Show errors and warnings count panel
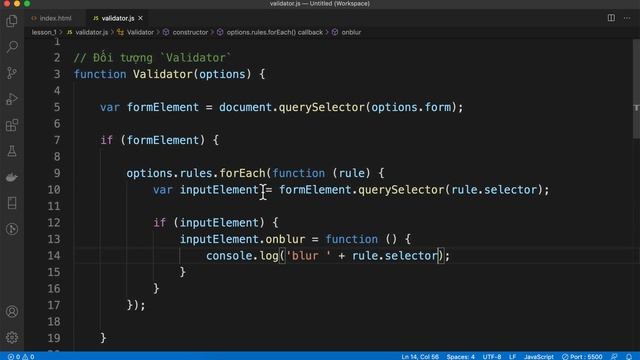This screenshot has height=360, width=640. point(21,356)
